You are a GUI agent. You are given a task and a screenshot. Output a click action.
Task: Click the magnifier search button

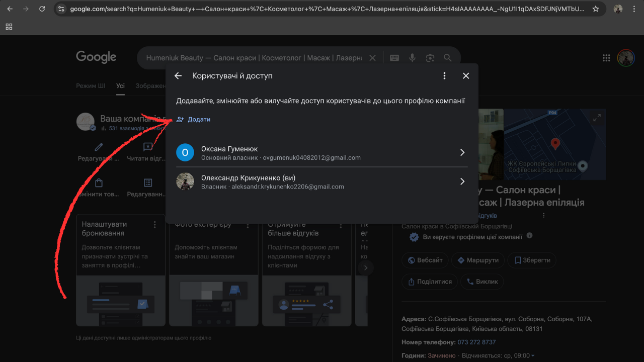(x=447, y=58)
